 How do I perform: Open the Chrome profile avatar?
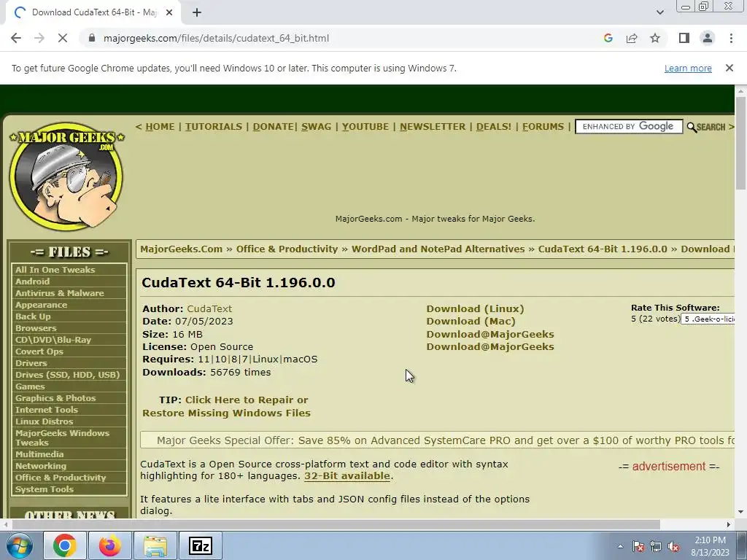click(x=708, y=38)
